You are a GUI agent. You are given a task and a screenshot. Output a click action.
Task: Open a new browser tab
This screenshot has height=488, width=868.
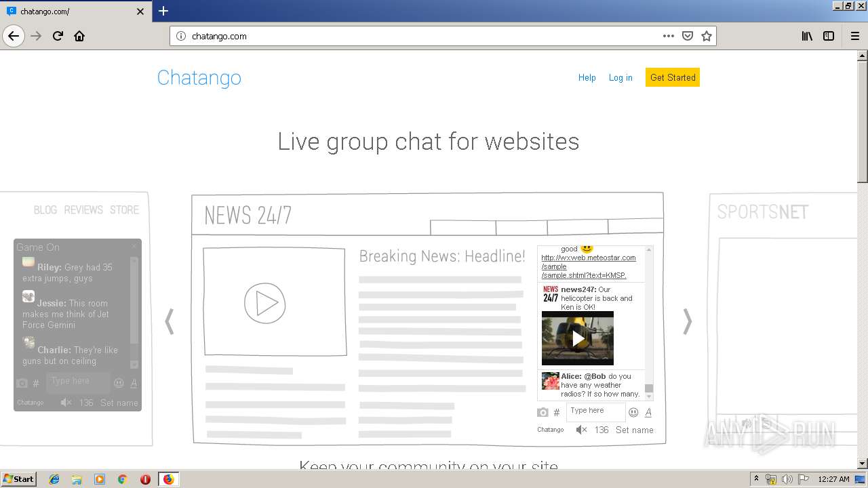[x=163, y=11]
